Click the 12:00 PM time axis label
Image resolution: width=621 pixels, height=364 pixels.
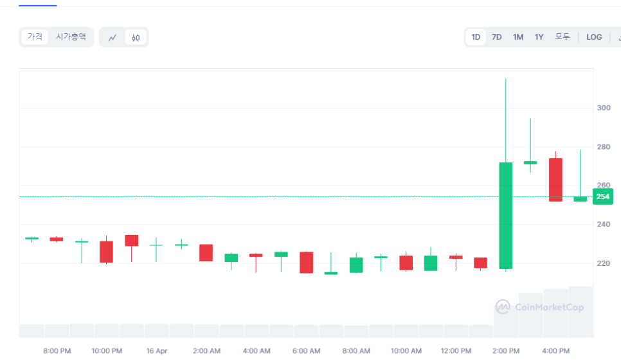click(456, 351)
